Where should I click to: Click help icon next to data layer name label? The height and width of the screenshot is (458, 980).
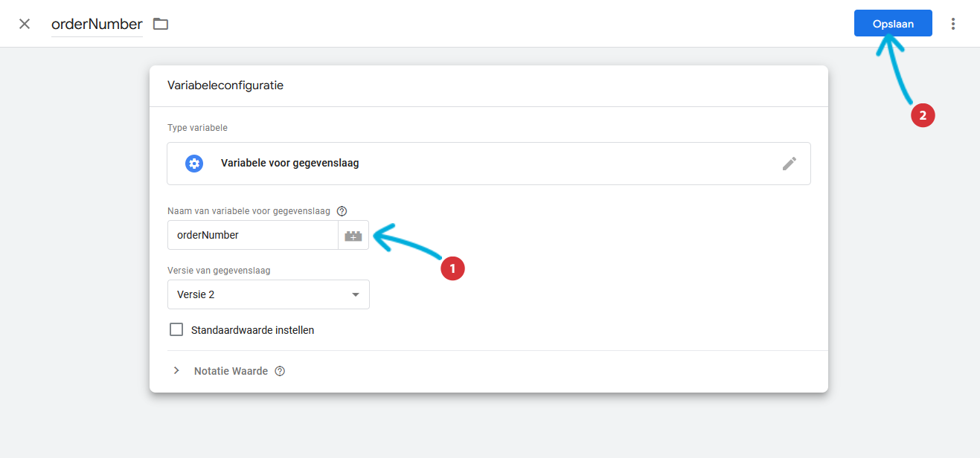click(x=342, y=211)
